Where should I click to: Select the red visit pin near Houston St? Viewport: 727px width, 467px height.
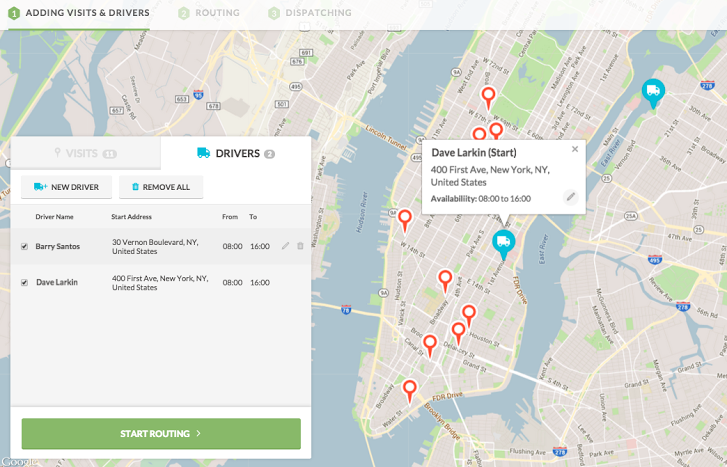tap(469, 315)
